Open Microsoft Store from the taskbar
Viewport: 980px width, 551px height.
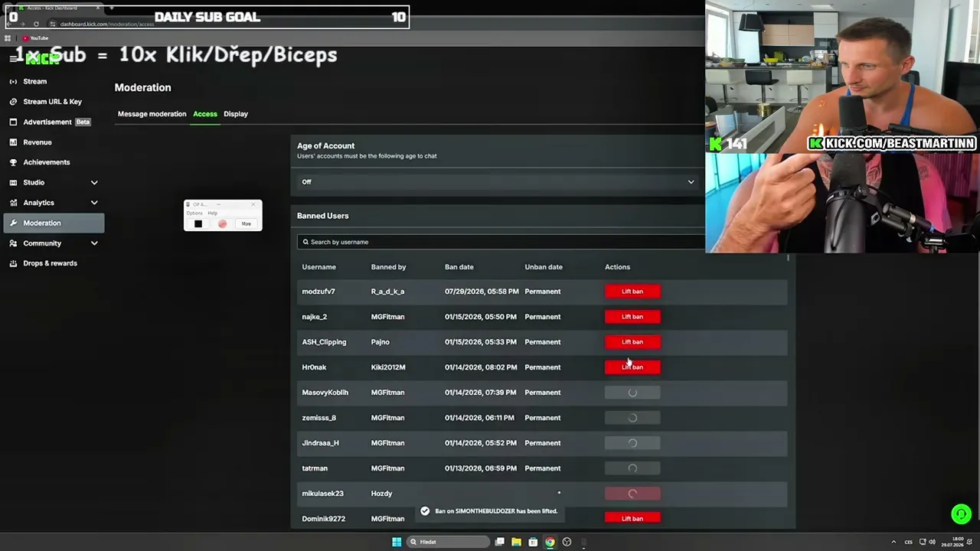tap(533, 542)
